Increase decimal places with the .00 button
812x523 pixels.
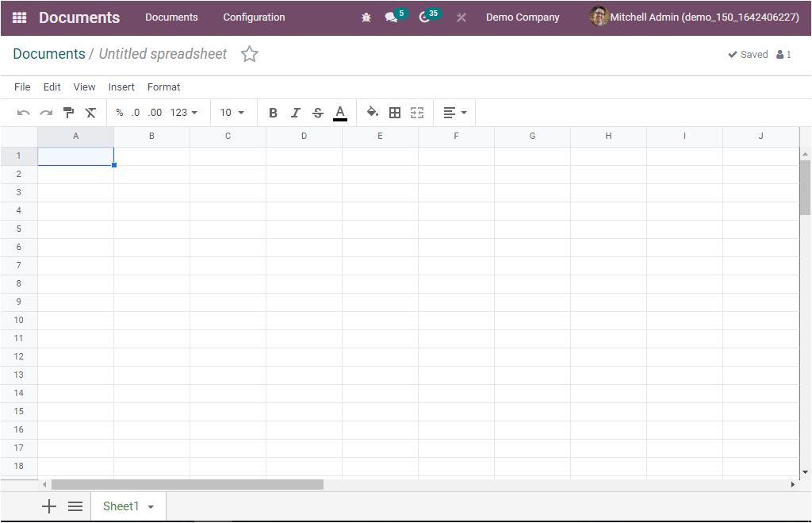155,113
